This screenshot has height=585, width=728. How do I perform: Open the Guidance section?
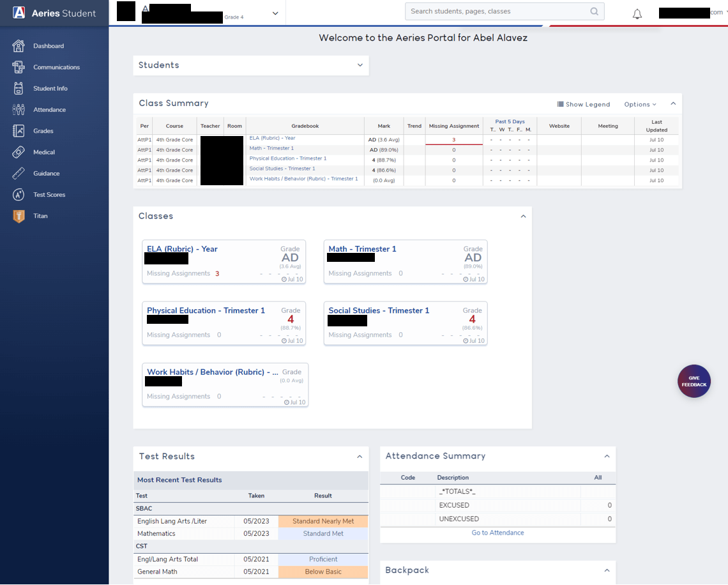(47, 173)
